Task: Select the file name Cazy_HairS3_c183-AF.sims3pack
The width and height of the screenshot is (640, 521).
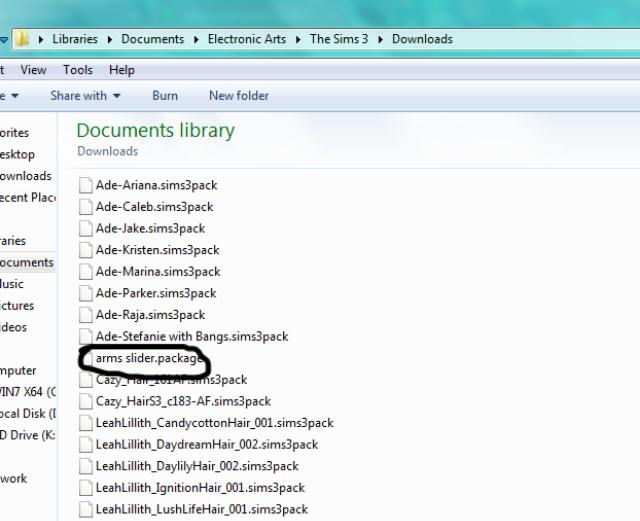Action: (183, 401)
